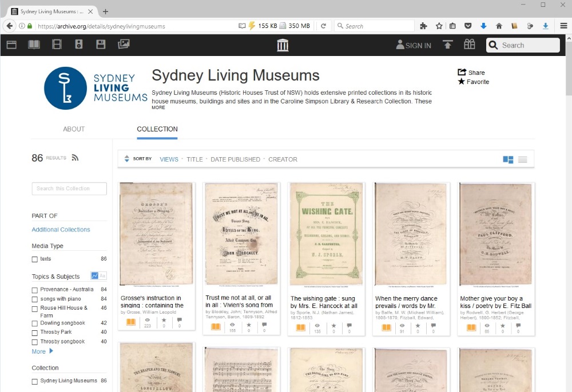Image resolution: width=572 pixels, height=392 pixels.
Task: Switch to list view layout icon
Action: click(x=522, y=159)
